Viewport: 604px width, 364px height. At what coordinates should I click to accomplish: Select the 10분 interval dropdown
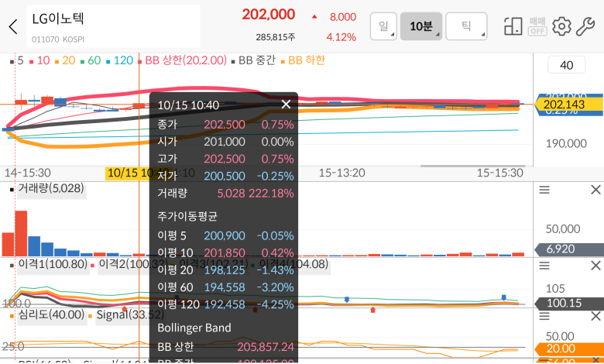coord(421,26)
